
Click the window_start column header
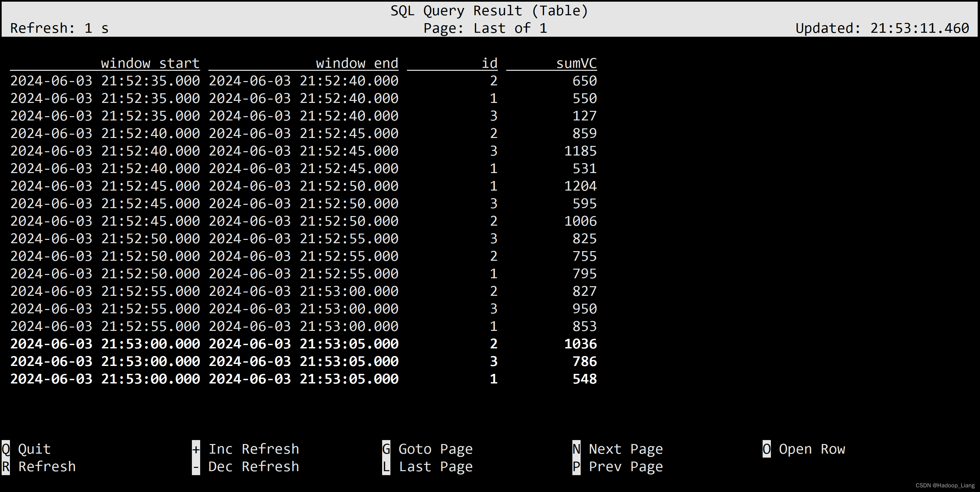pyautogui.click(x=150, y=63)
